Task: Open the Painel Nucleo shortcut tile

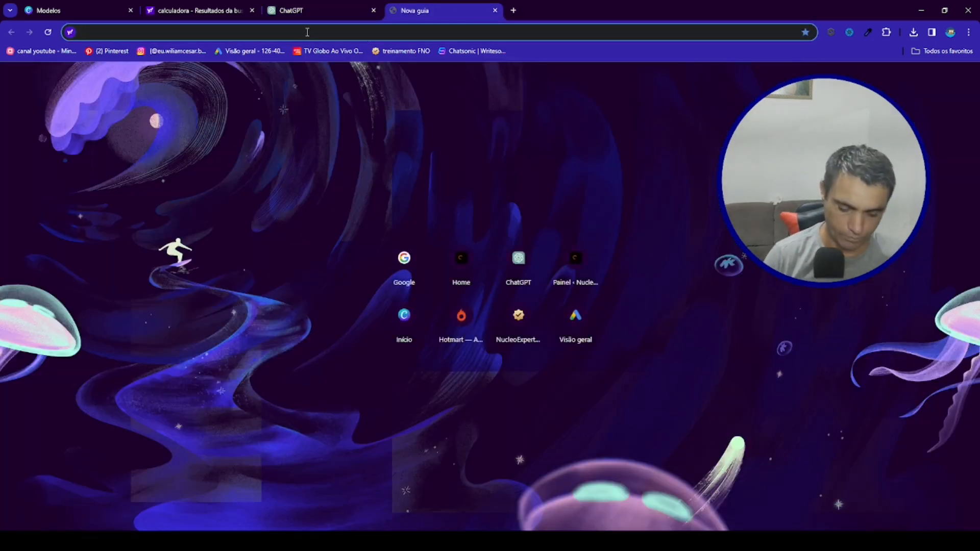Action: pos(576,268)
